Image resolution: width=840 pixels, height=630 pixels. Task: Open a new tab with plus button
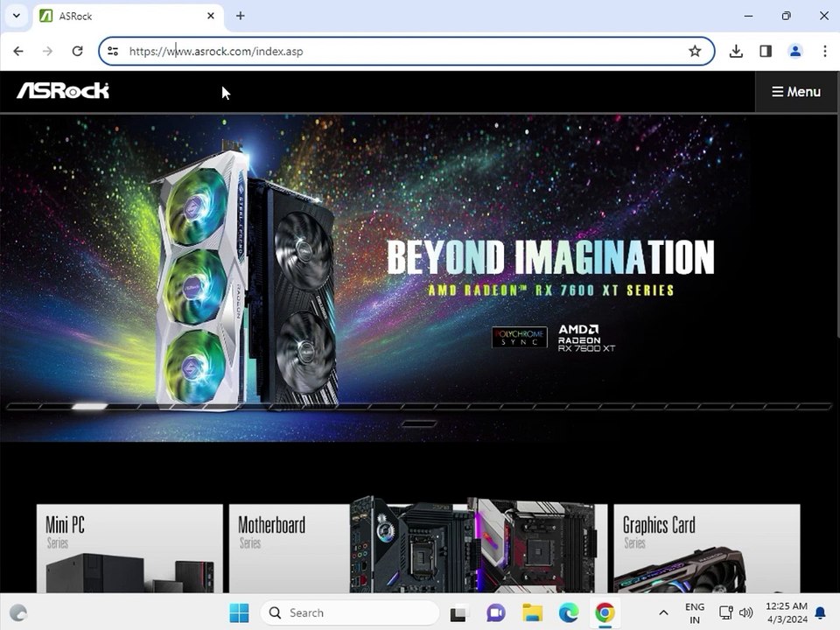tap(241, 16)
